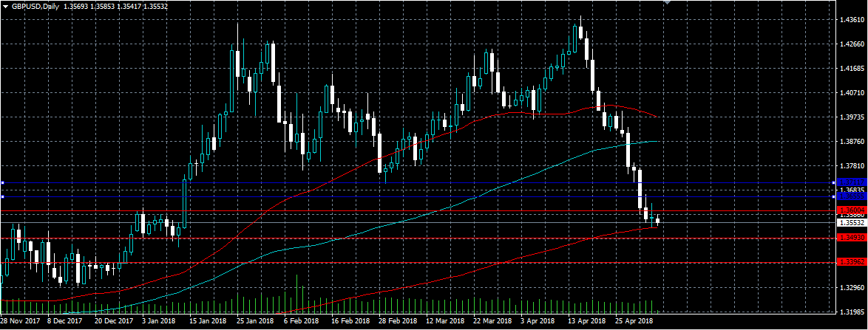Click the 1.37810 price axis value
Screen dimensions: 868x330
[x=851, y=166]
